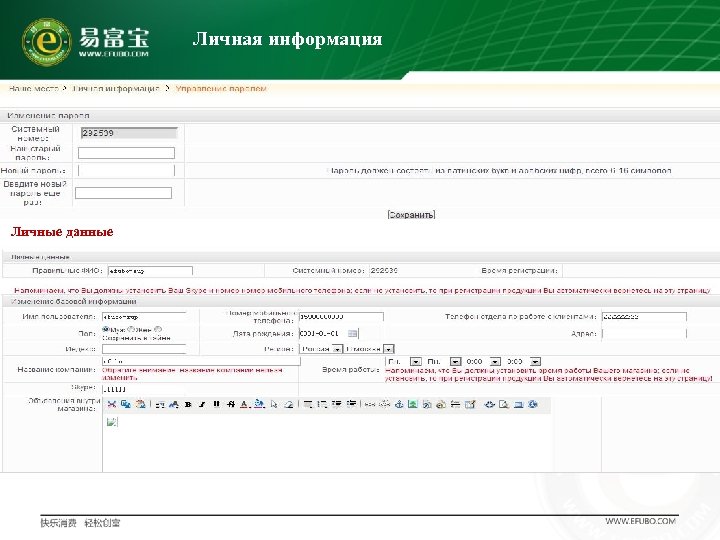Toggle Underline formatting in the editor toolbar
720x540 pixels.
pyautogui.click(x=216, y=404)
